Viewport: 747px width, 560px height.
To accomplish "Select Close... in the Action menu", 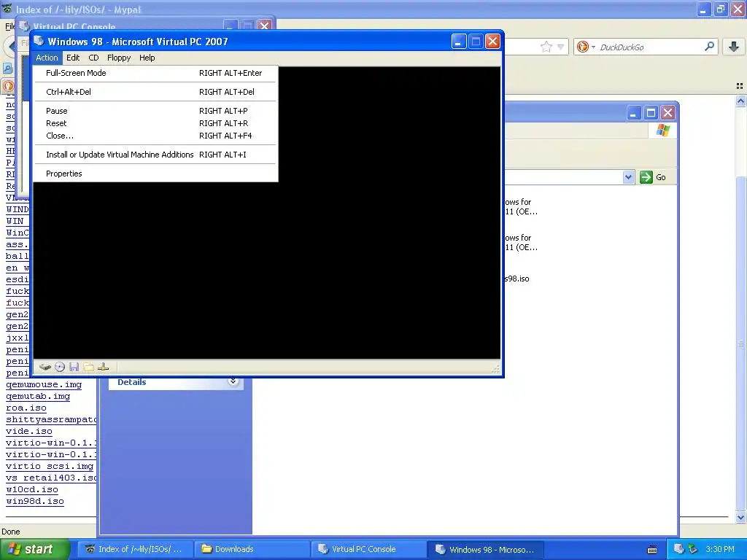I will (155, 136).
